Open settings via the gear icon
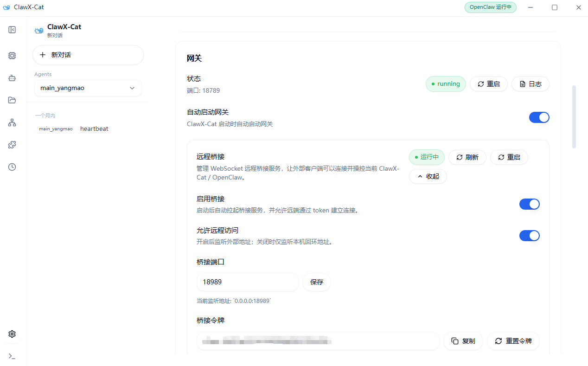588x366 pixels. [12, 334]
